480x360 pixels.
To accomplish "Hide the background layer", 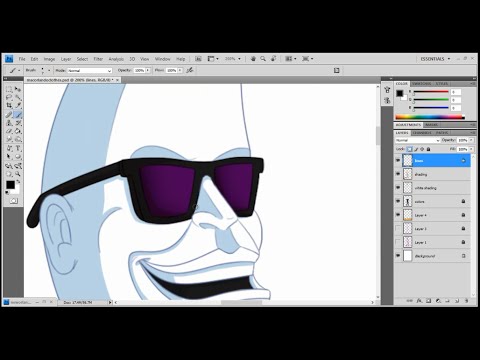I will [x=398, y=256].
